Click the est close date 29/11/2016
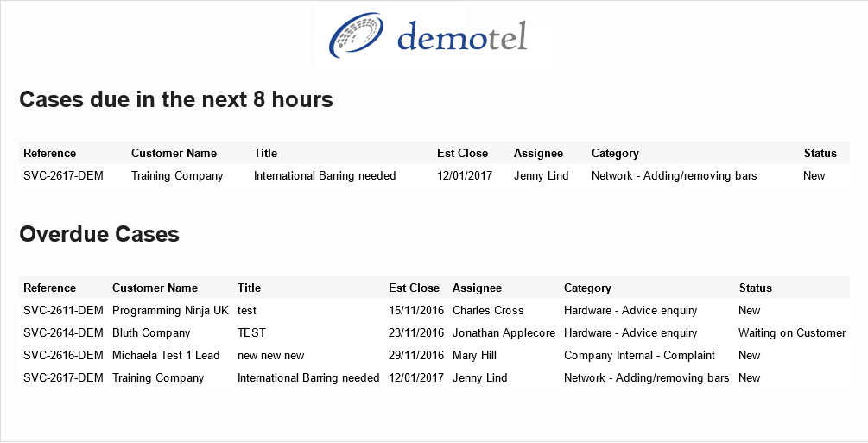868x443 pixels. [x=416, y=355]
